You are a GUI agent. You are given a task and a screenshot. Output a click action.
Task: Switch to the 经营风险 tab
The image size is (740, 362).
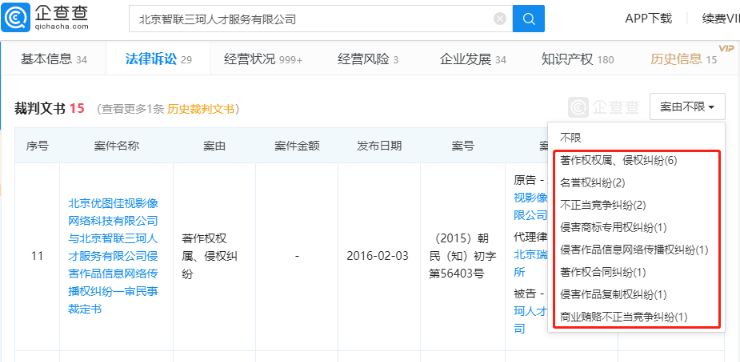(x=368, y=59)
